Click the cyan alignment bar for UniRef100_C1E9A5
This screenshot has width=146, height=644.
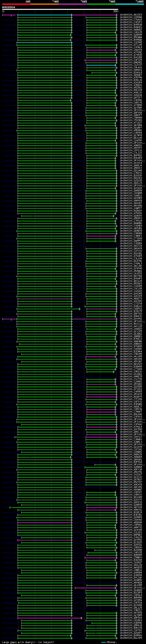click(x=44, y=42)
